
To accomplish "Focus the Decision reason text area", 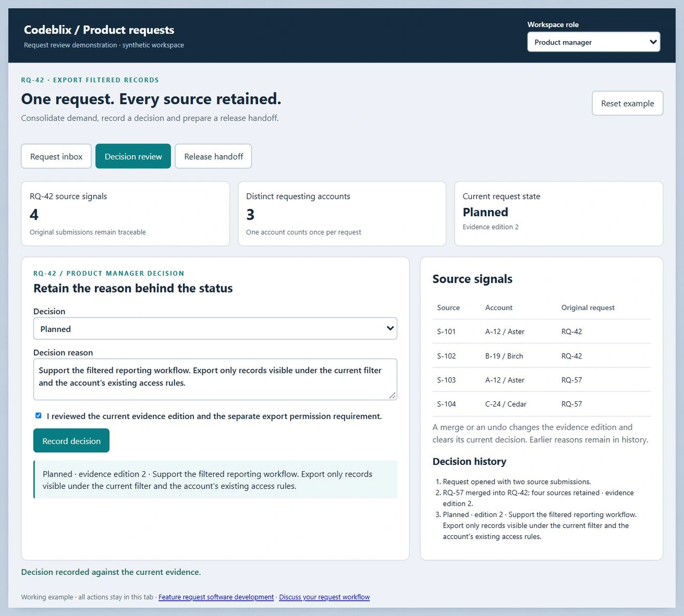I will pos(215,379).
